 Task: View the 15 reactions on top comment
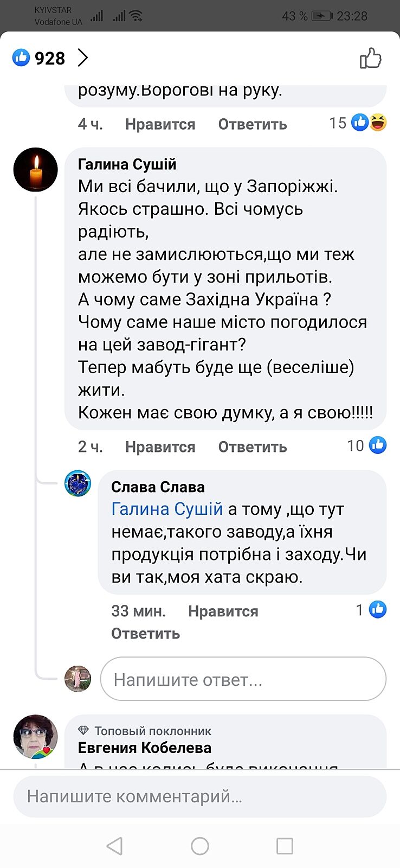pyautogui.click(x=358, y=123)
